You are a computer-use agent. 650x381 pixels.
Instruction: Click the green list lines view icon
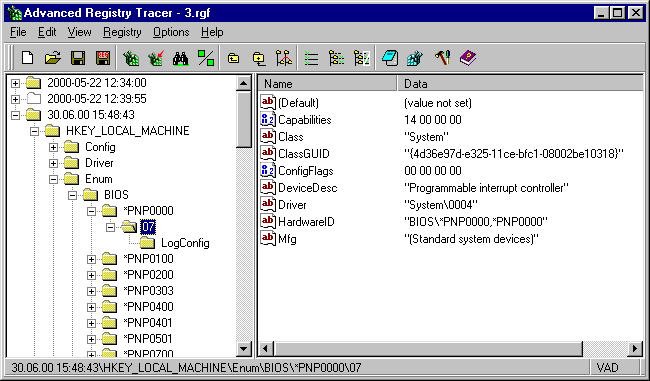pyautogui.click(x=311, y=58)
